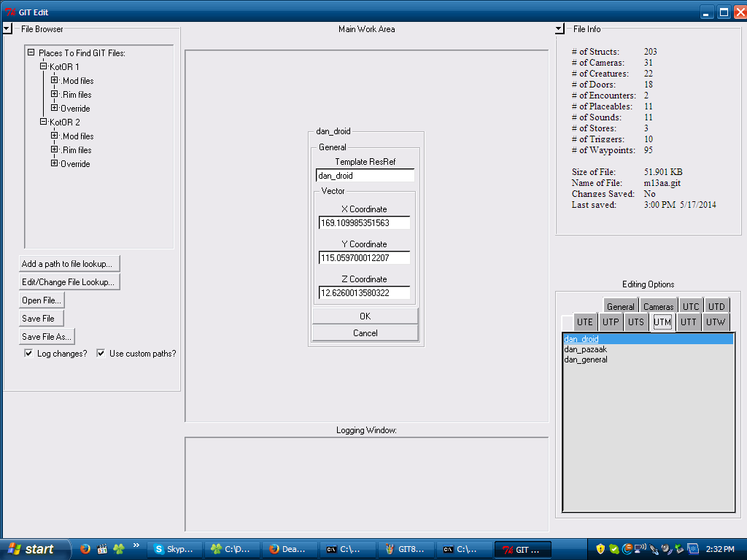Click the Template ResRef input field

tap(365, 175)
